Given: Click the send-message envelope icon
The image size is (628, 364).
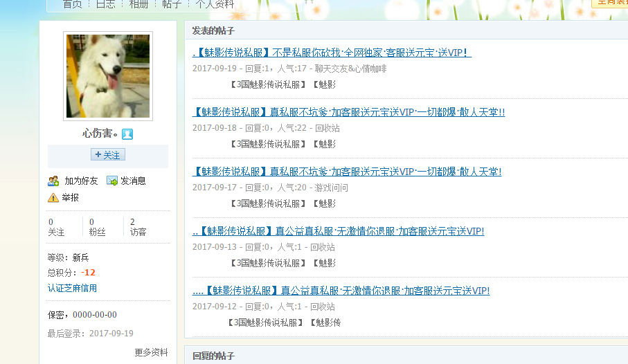Looking at the screenshot, I should pyautogui.click(x=111, y=181).
